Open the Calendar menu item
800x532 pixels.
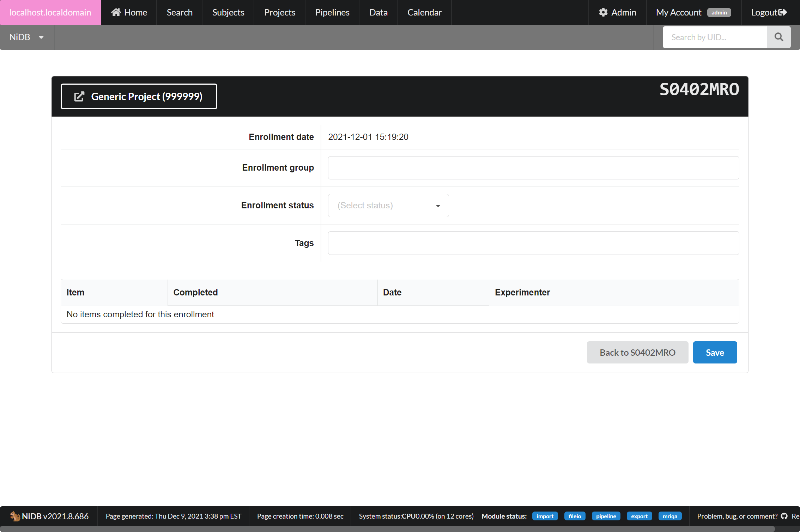point(424,12)
